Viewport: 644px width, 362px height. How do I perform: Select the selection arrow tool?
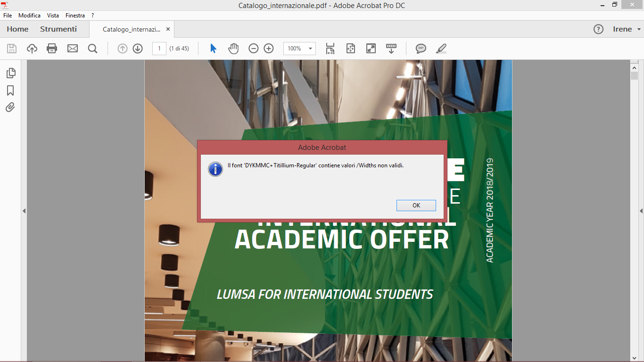(213, 49)
